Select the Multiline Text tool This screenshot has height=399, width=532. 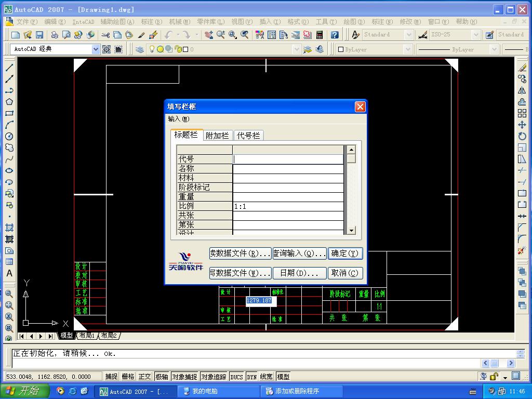(x=9, y=273)
